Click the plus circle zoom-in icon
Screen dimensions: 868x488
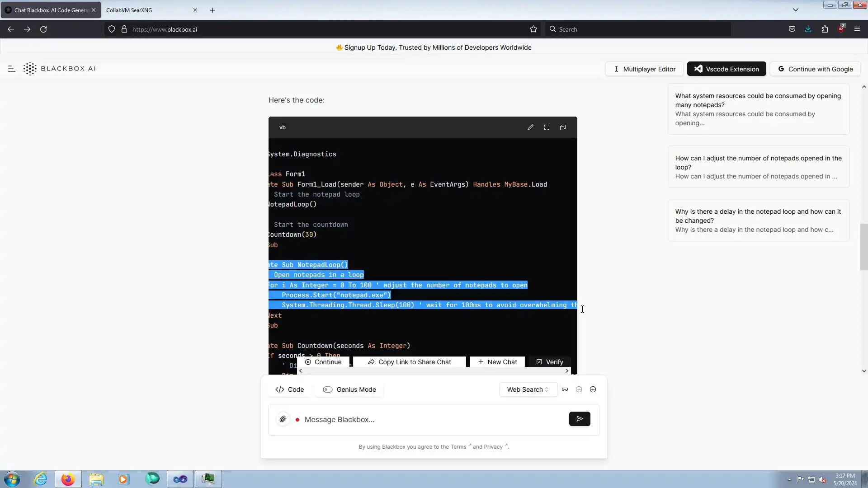pyautogui.click(x=593, y=389)
